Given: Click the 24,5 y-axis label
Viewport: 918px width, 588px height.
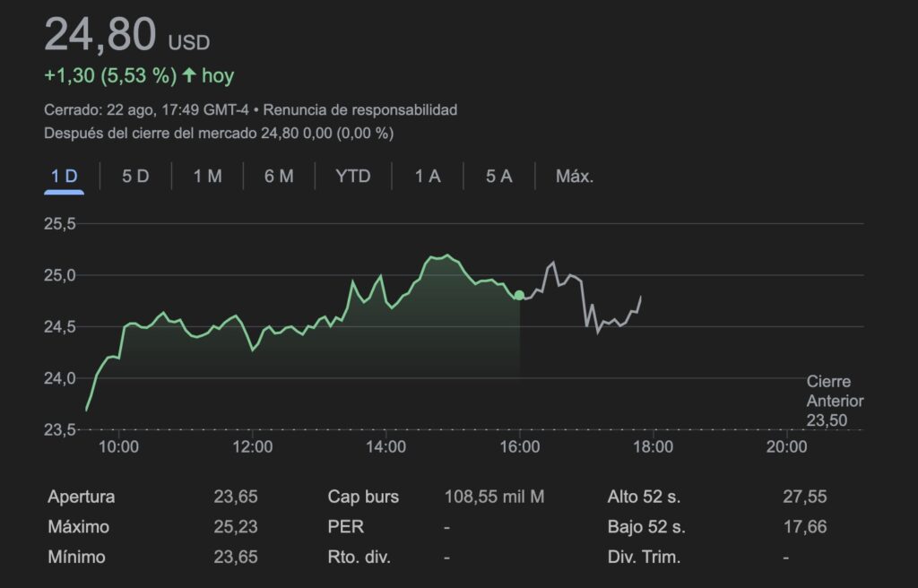Looking at the screenshot, I should 60,327.
